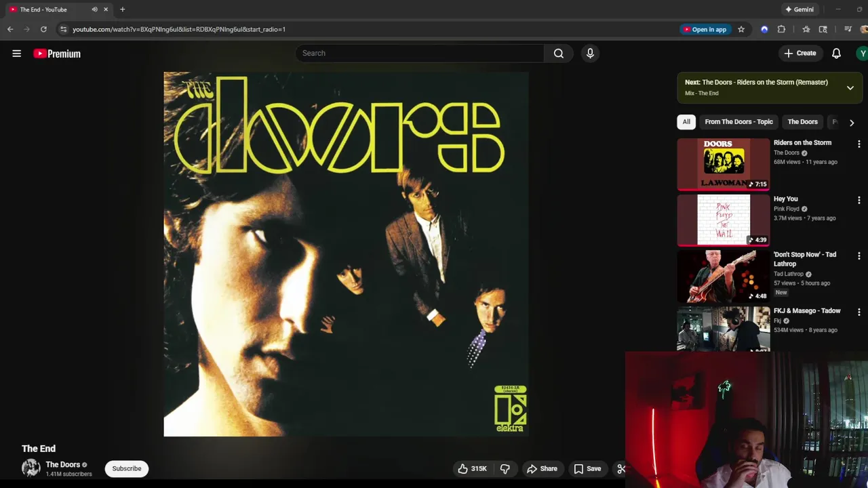Screen dimensions: 868x488
Task: Click 'Hey You' video title
Action: click(786, 199)
